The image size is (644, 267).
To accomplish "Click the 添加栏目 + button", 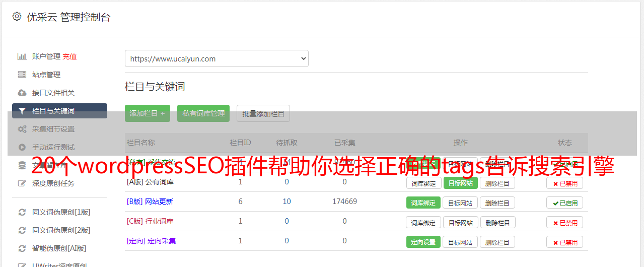I will (148, 113).
